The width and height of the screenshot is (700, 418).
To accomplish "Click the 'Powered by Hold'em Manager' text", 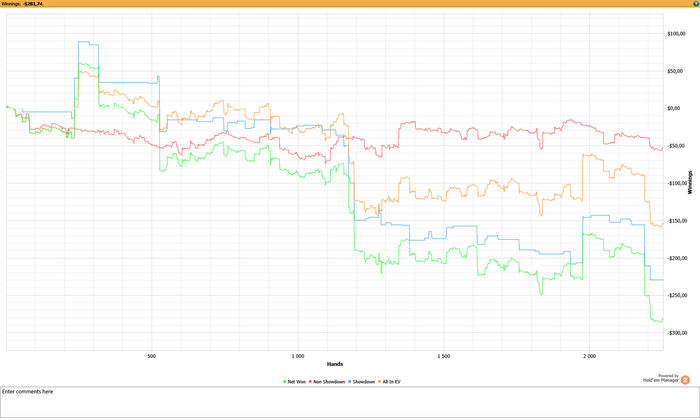I will tap(661, 378).
